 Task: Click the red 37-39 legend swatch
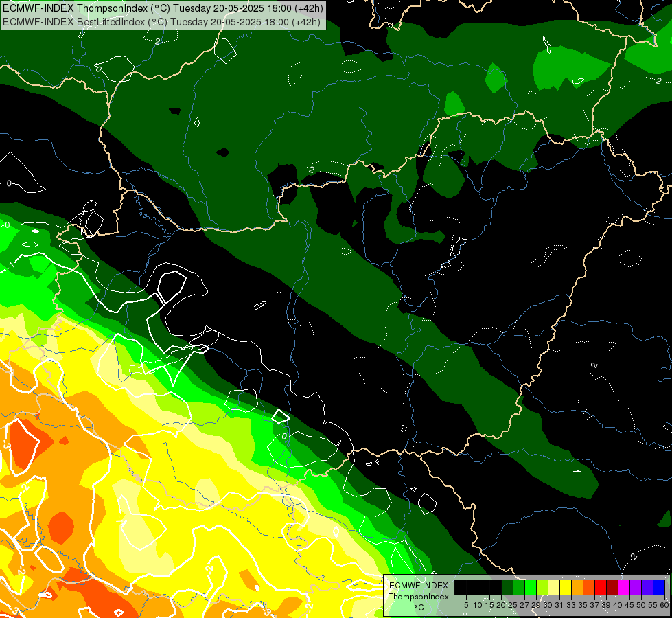[x=601, y=588]
